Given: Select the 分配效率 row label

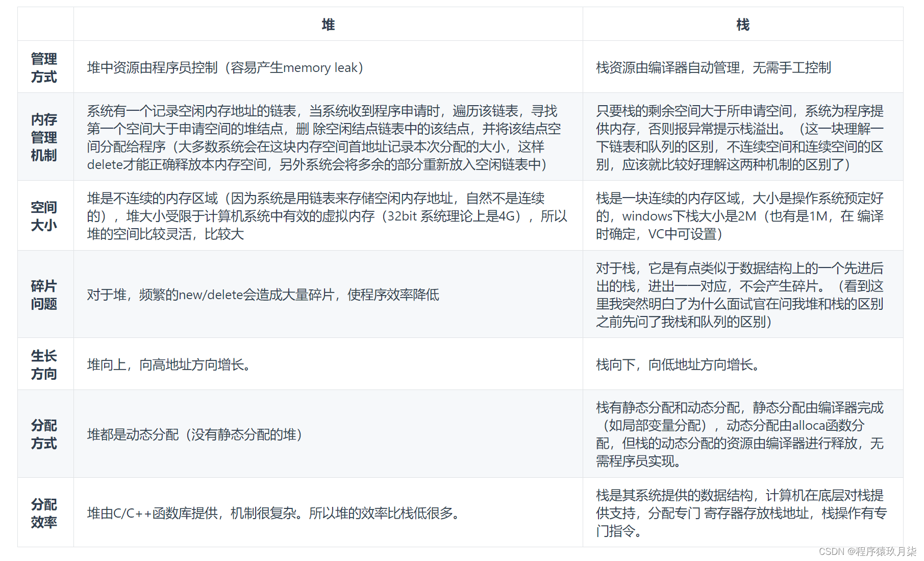Looking at the screenshot, I should 44,513.
